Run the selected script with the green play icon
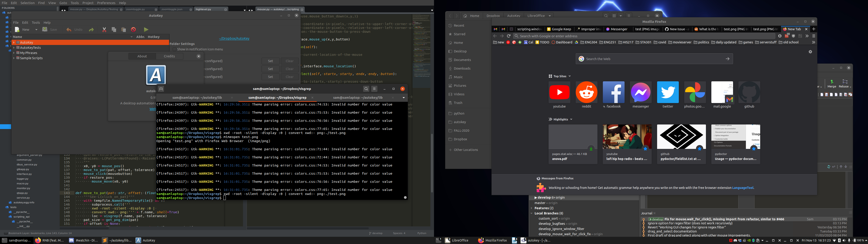 pyautogui.click(x=146, y=30)
